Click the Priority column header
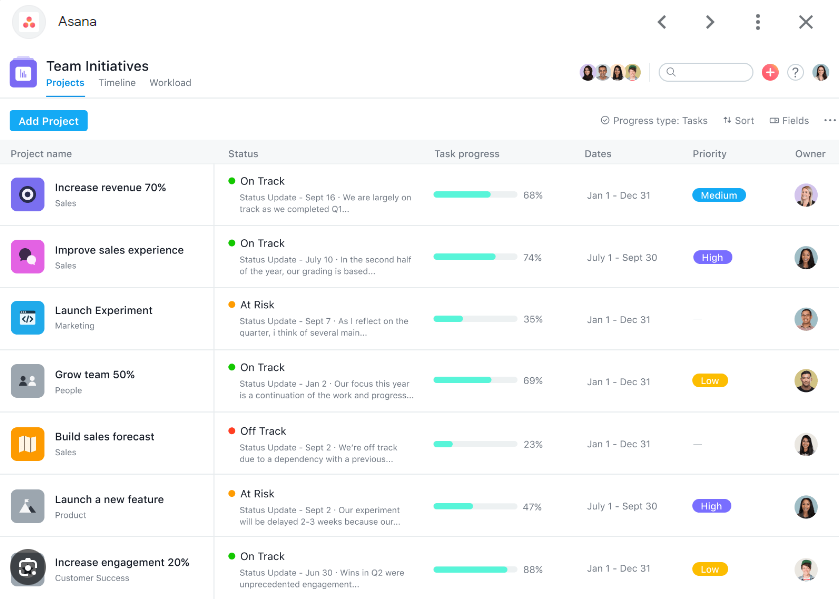The height and width of the screenshot is (604, 839). (x=710, y=154)
